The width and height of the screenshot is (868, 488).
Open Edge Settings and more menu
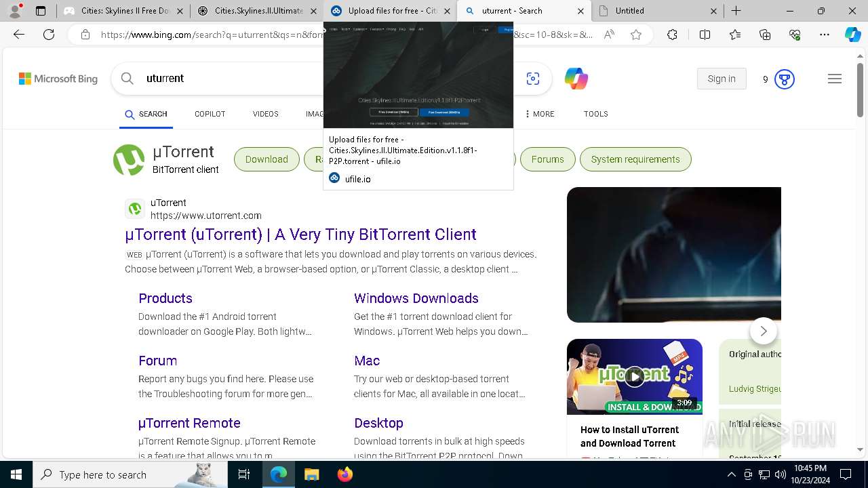click(825, 35)
